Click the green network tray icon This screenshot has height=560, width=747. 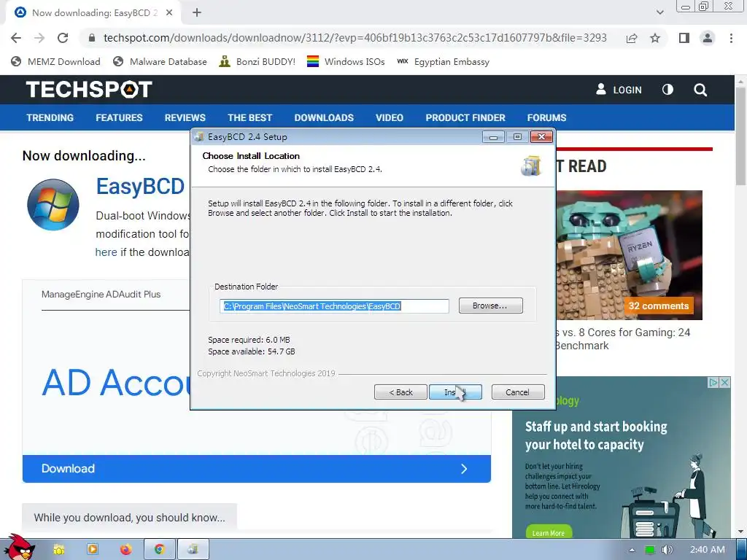(650, 550)
